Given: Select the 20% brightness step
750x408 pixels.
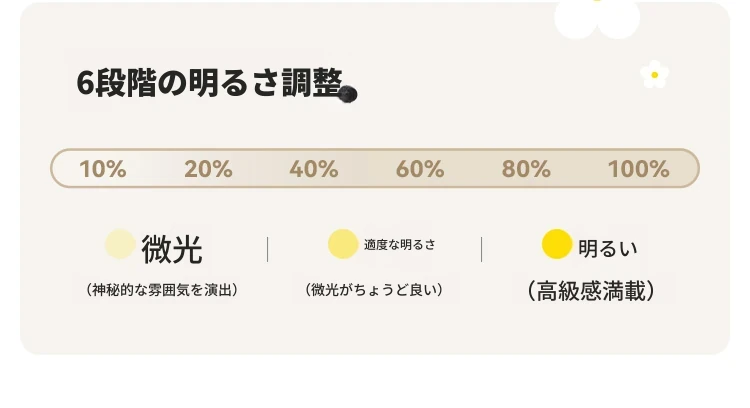Looking at the screenshot, I should pyautogui.click(x=209, y=169).
